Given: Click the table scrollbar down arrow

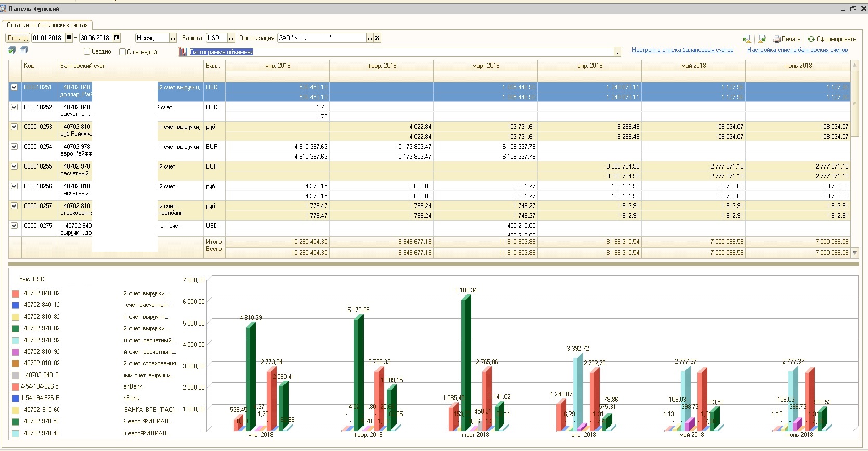Looking at the screenshot, I should pyautogui.click(x=854, y=253).
